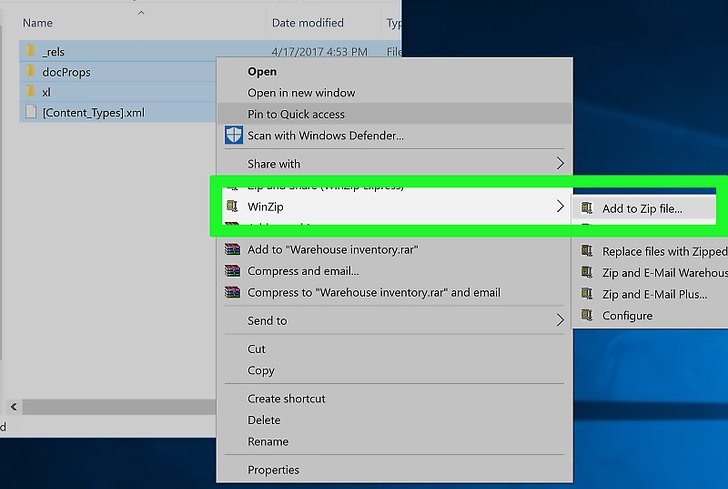The width and height of the screenshot is (728, 489).
Task: Click the [Content_Types].xml file icon
Action: [x=31, y=111]
